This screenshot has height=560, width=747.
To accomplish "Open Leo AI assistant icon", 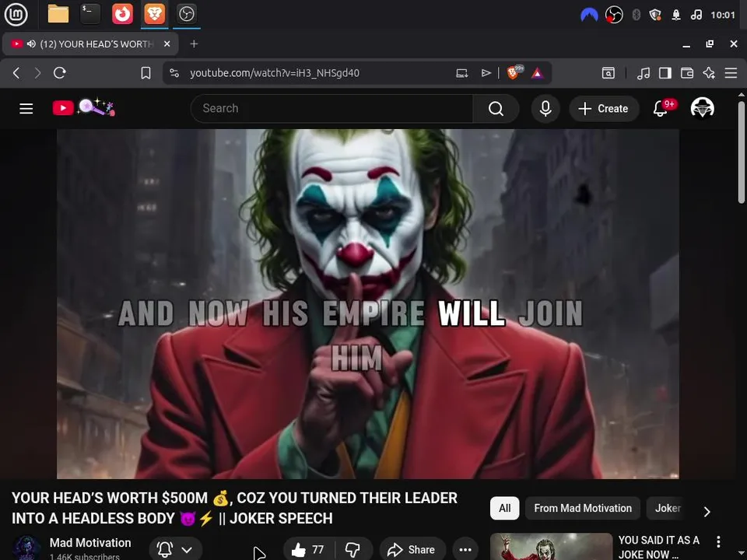I will point(709,73).
